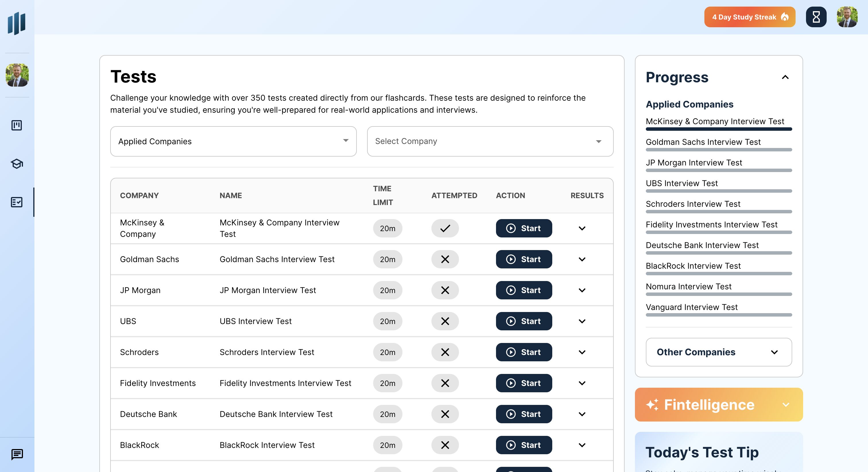Collapse the Progress panel
The image size is (868, 472).
pyautogui.click(x=785, y=77)
